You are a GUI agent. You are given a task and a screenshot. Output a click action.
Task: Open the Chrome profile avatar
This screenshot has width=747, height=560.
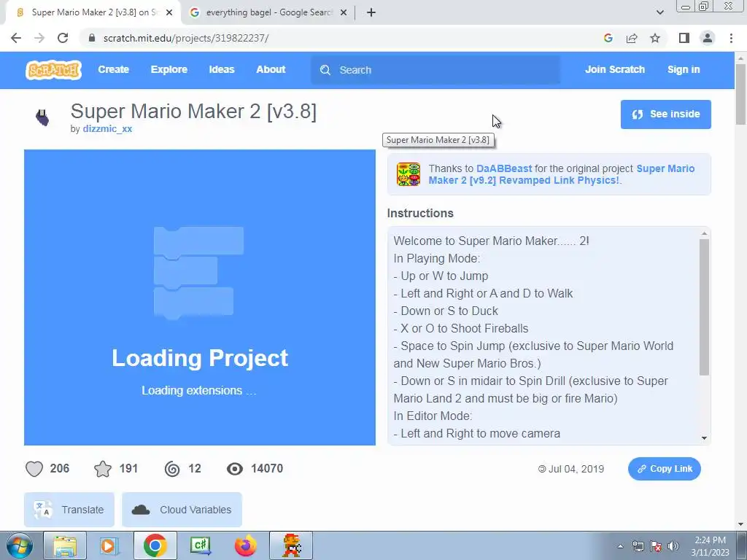click(x=708, y=38)
